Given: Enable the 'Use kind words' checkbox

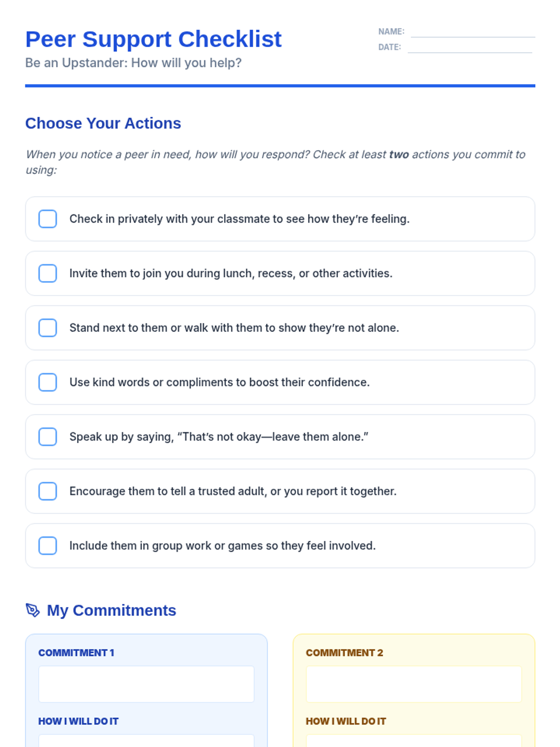Looking at the screenshot, I should 48,382.
